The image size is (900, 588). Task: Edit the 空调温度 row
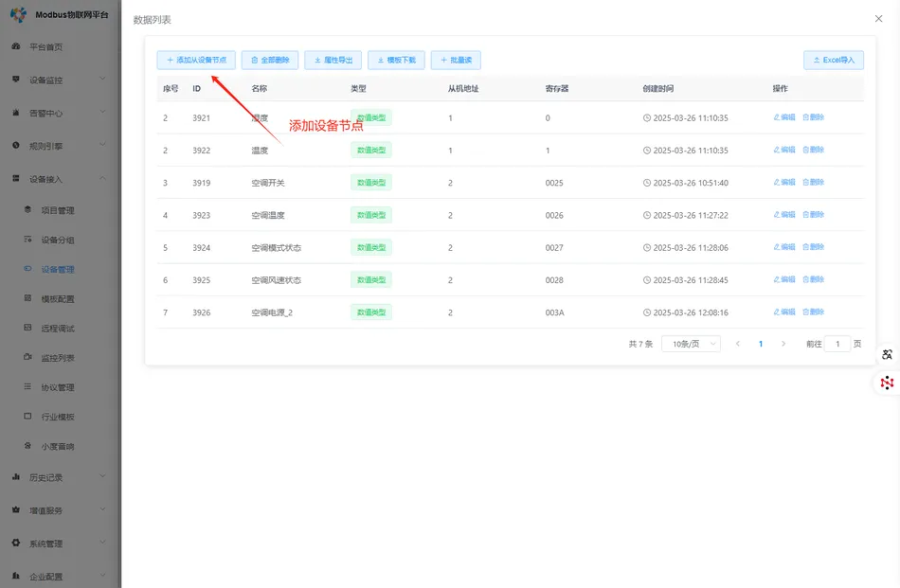[x=784, y=215]
